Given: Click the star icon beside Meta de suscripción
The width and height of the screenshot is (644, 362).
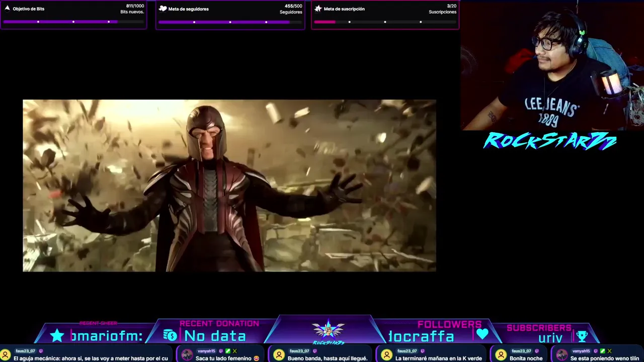Looking at the screenshot, I should coord(318,9).
